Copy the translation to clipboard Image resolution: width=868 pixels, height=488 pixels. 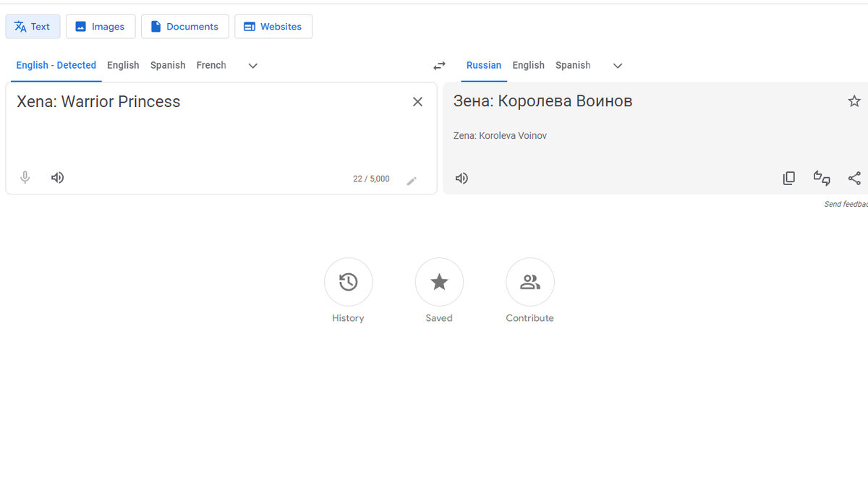[789, 179]
